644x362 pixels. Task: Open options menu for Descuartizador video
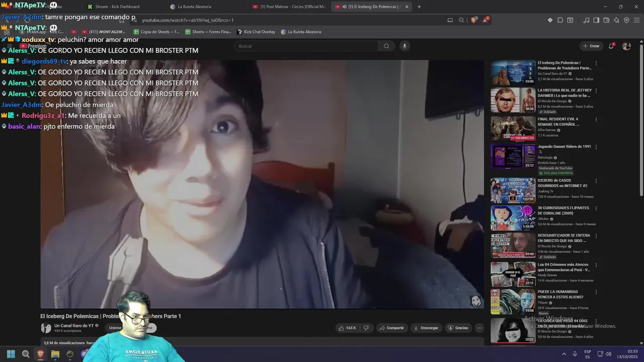click(596, 236)
